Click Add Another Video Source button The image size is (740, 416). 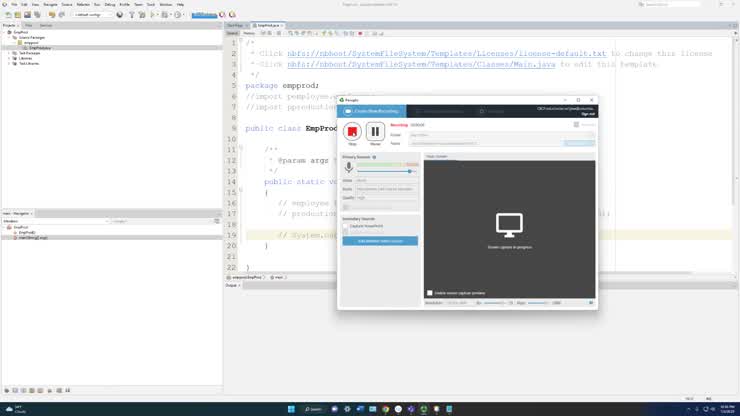coord(380,241)
